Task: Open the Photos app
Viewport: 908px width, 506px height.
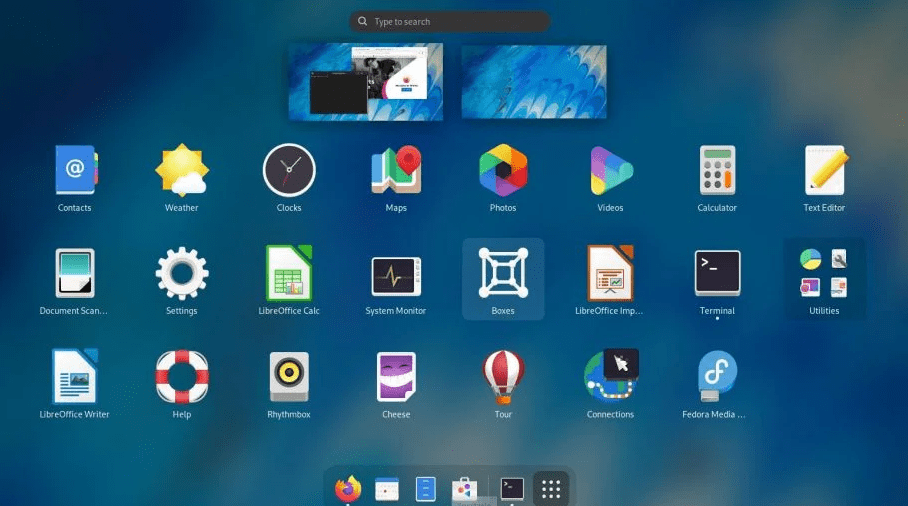Action: point(503,178)
